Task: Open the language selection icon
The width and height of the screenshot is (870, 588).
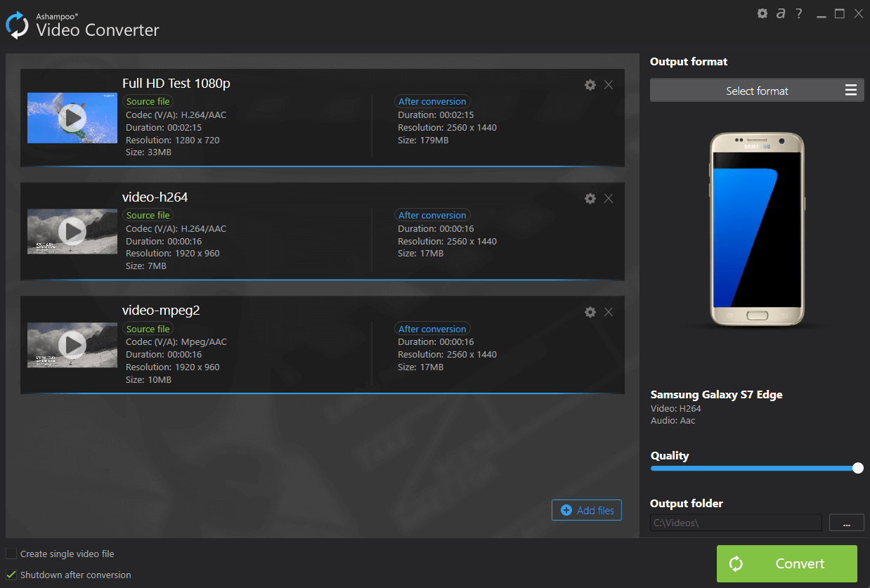Action: (x=781, y=13)
